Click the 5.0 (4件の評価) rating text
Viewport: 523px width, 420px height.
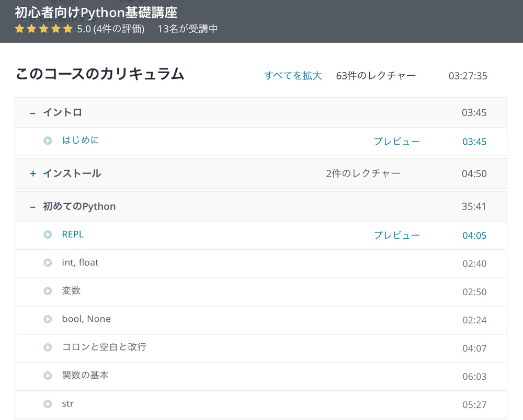[111, 29]
